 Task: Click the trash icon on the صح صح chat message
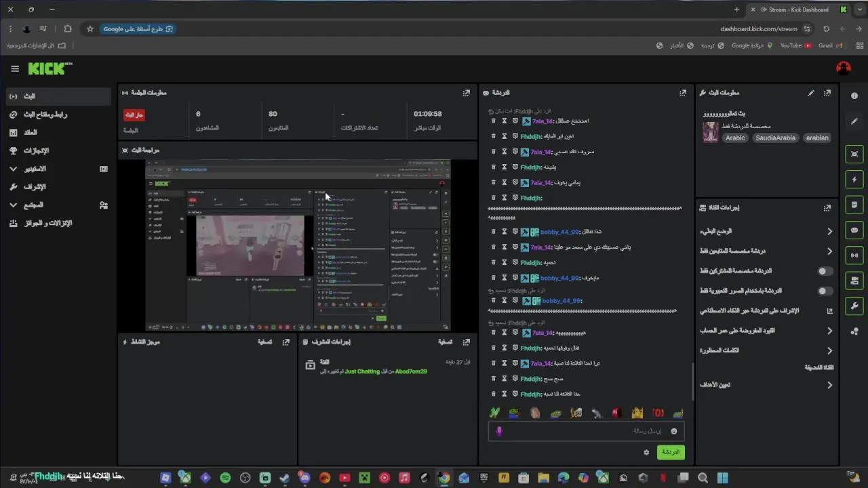[494, 379]
